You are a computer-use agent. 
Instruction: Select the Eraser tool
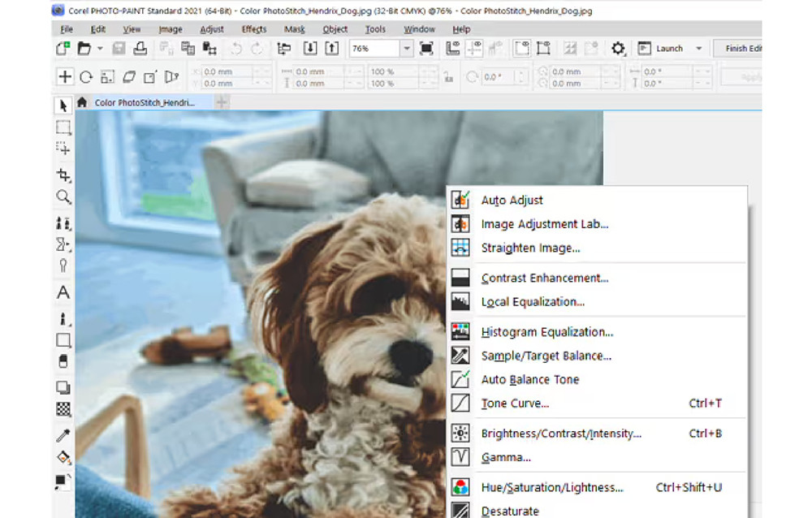[x=63, y=361]
